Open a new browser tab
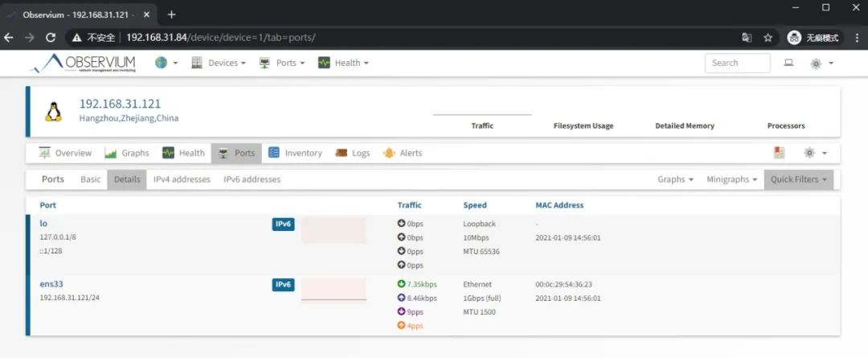Image resolution: width=868 pixels, height=358 pixels. click(x=171, y=14)
